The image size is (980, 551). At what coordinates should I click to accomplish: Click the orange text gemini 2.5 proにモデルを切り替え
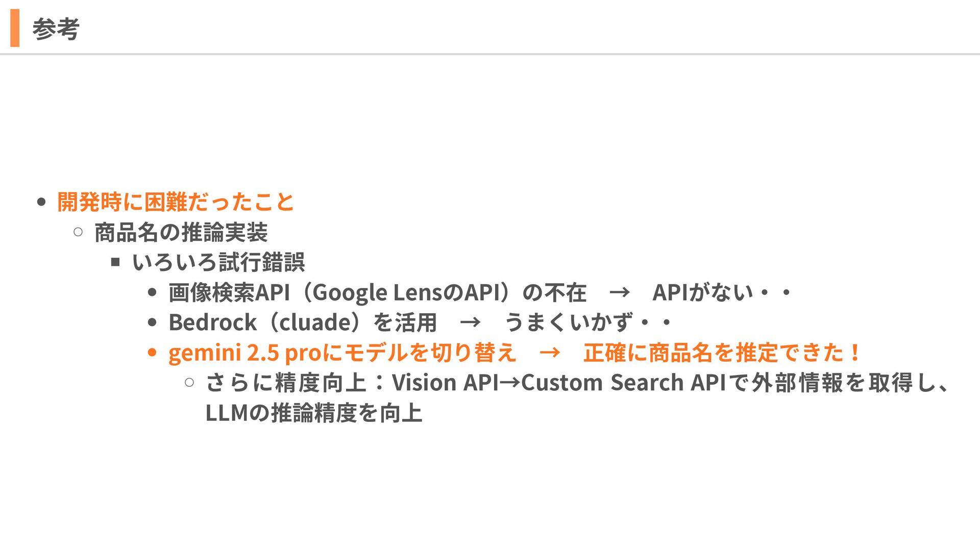[342, 353]
